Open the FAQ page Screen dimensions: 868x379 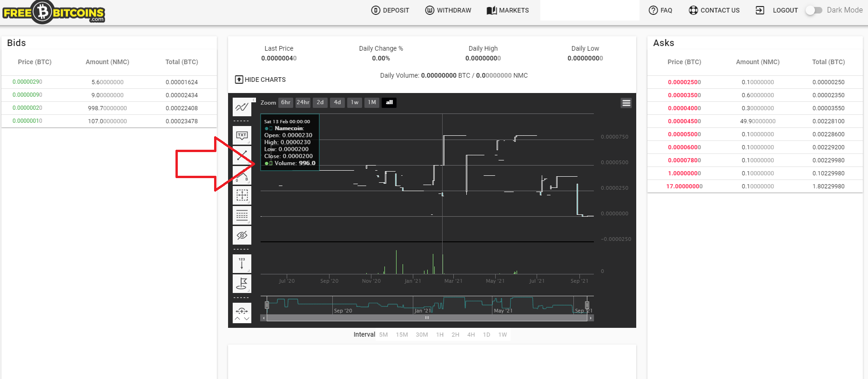tap(660, 10)
